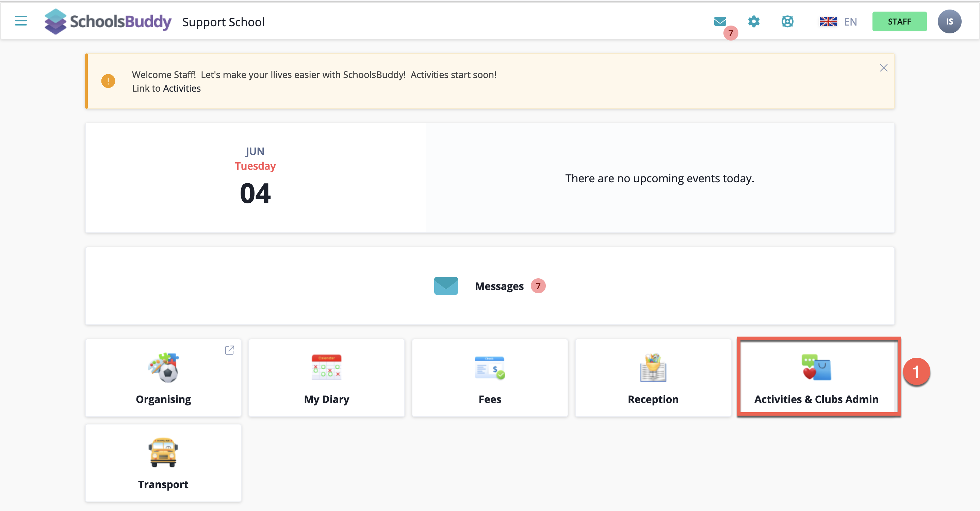Open the settings gear icon
The width and height of the screenshot is (980, 511).
coord(753,22)
